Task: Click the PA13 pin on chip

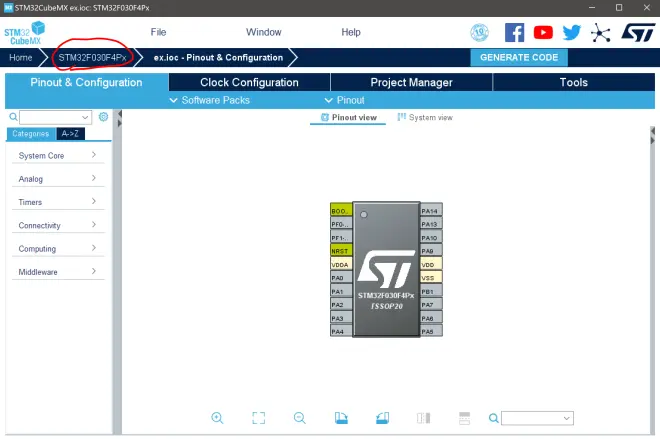Action: 431,223
